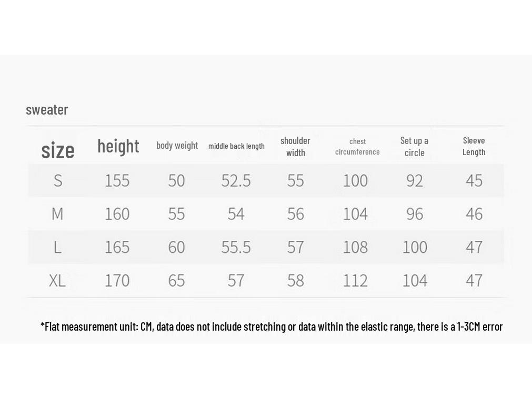Image resolution: width=532 pixels, height=399 pixels.
Task: Select the S size row label
Action: coord(58,180)
